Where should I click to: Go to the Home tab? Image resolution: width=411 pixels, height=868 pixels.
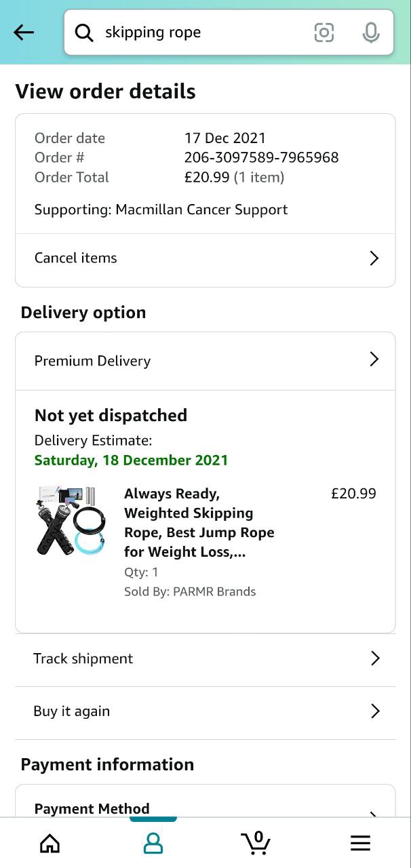pos(50,843)
